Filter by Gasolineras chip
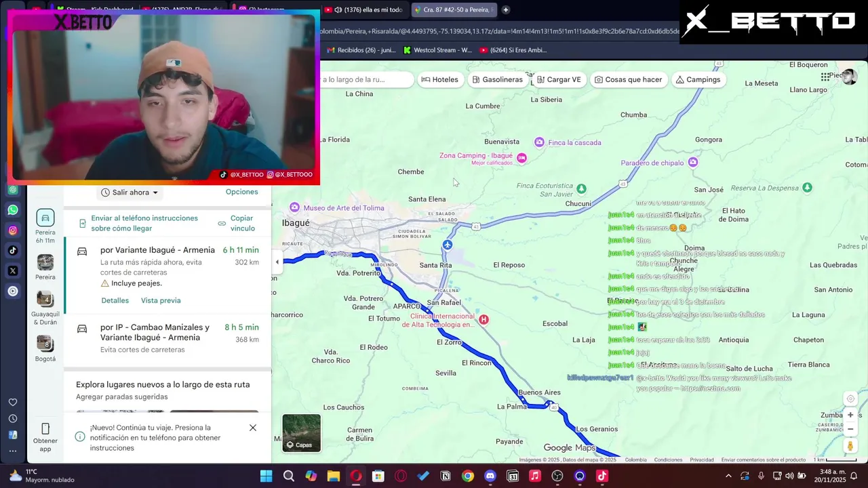The image size is (868, 488). [x=497, y=79]
